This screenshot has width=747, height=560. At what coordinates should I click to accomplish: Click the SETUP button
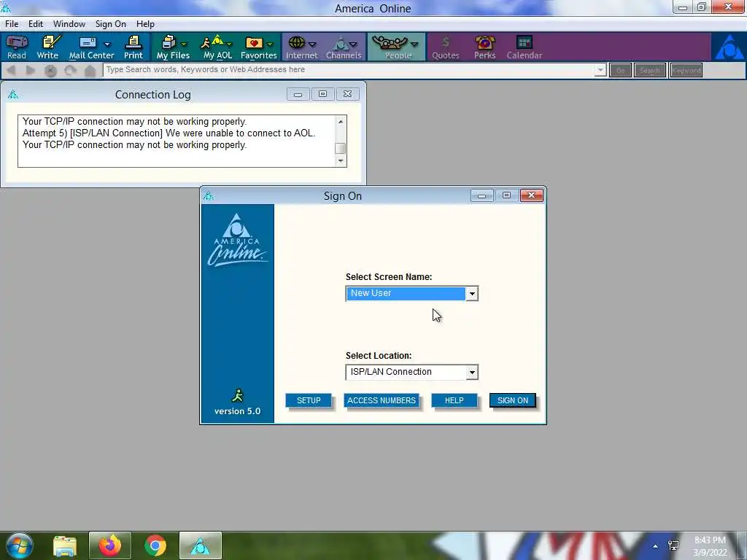tap(309, 400)
